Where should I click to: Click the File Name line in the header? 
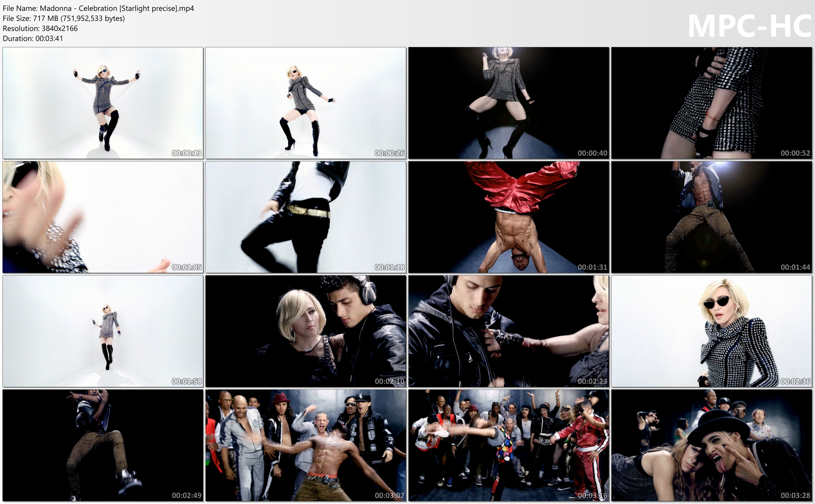tap(98, 8)
